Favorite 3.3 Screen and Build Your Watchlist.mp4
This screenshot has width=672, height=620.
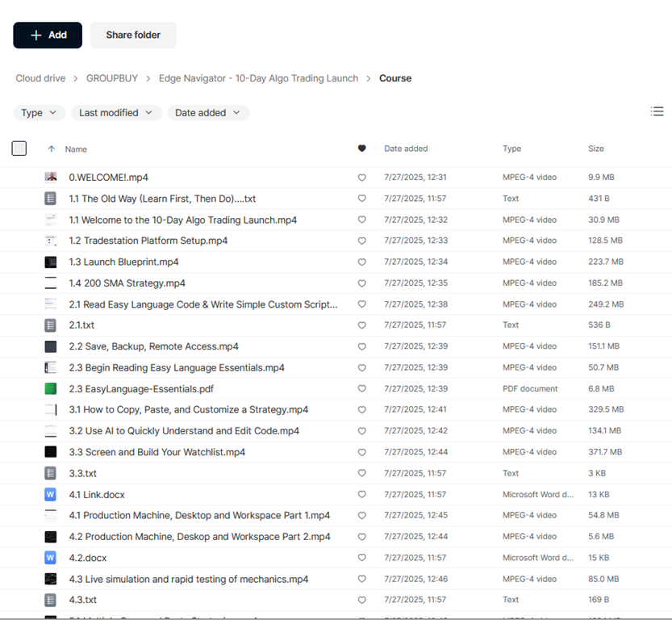[x=361, y=452]
